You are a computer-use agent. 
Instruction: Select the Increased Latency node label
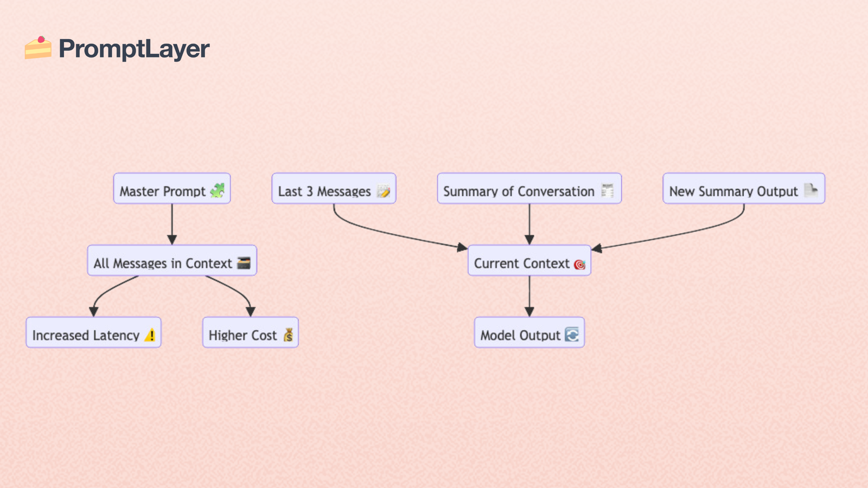coord(86,336)
